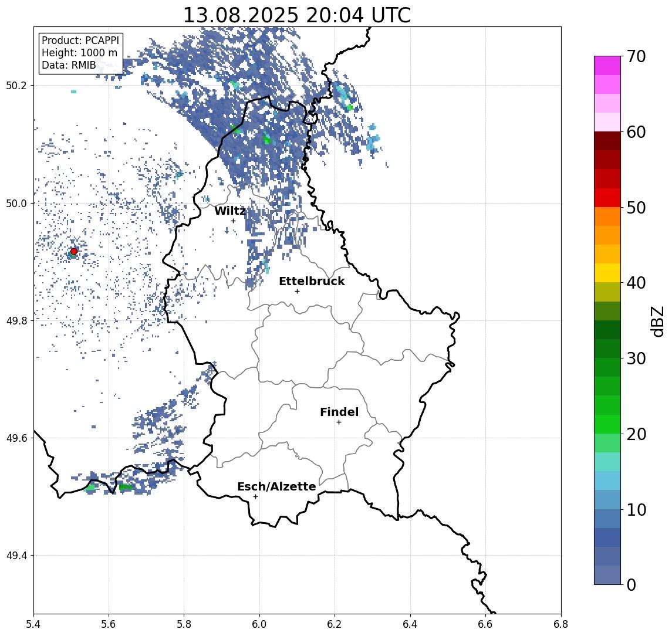Select the Wiltz city label
The width and height of the screenshot is (672, 636).
[230, 211]
